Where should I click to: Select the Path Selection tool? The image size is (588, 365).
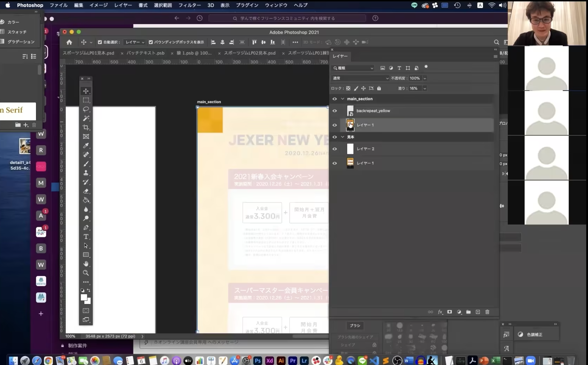(x=86, y=246)
